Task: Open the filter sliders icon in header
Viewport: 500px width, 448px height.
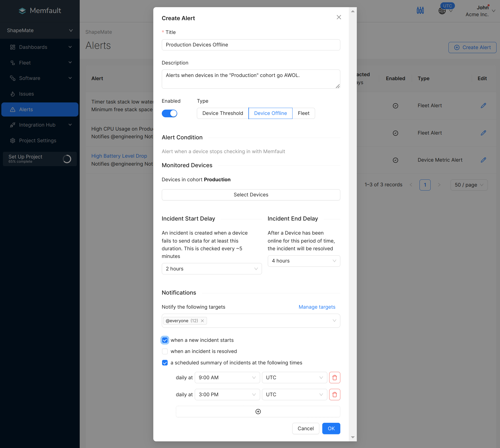Action: click(420, 11)
